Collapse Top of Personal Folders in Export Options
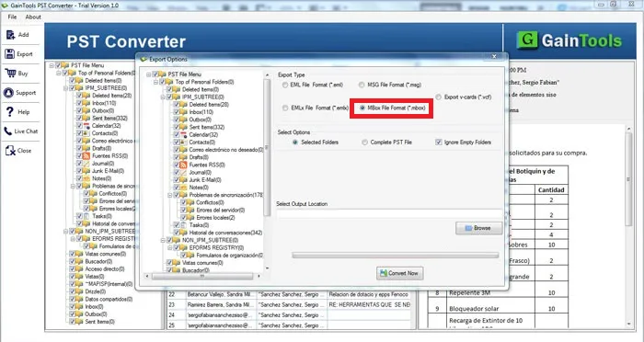Image resolution: width=644 pixels, height=342 pixels. (x=155, y=82)
